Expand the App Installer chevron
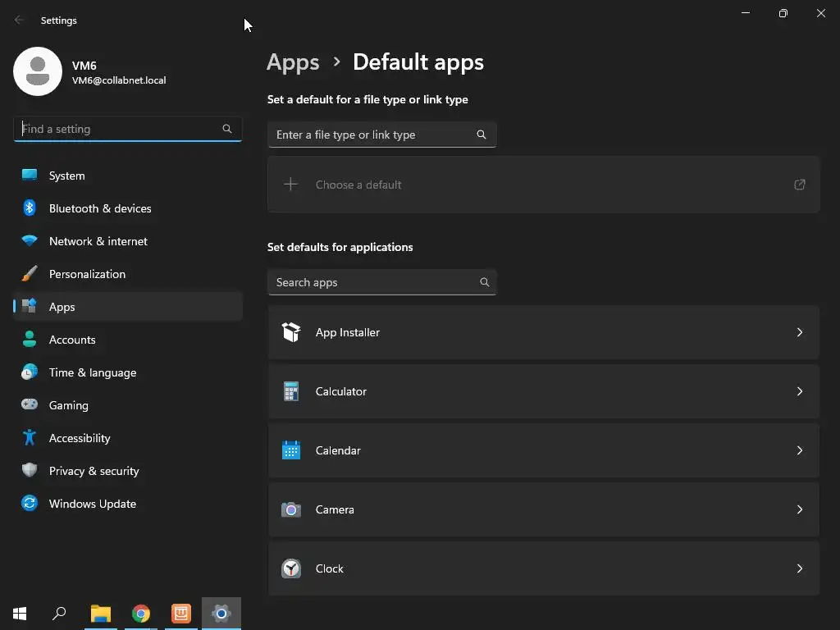This screenshot has height=630, width=840. tap(800, 332)
